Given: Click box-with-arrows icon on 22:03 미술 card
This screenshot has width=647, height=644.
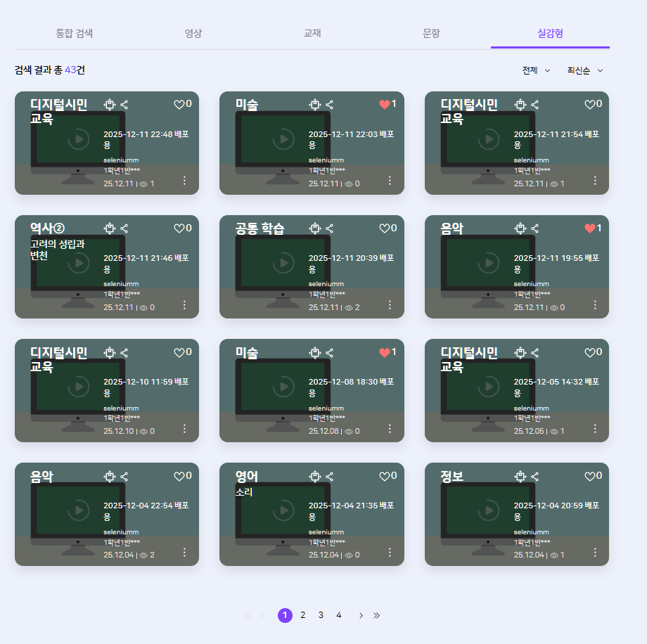Looking at the screenshot, I should pyautogui.click(x=315, y=105).
